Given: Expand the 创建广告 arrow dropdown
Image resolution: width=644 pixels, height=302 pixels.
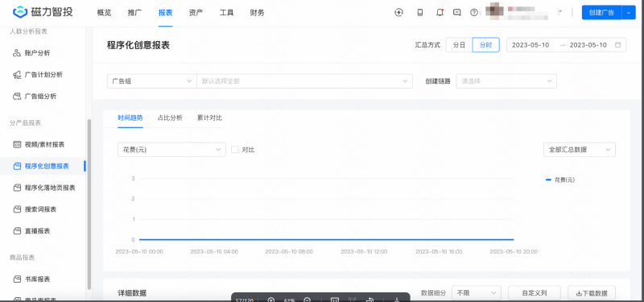Looking at the screenshot, I should pyautogui.click(x=629, y=12).
